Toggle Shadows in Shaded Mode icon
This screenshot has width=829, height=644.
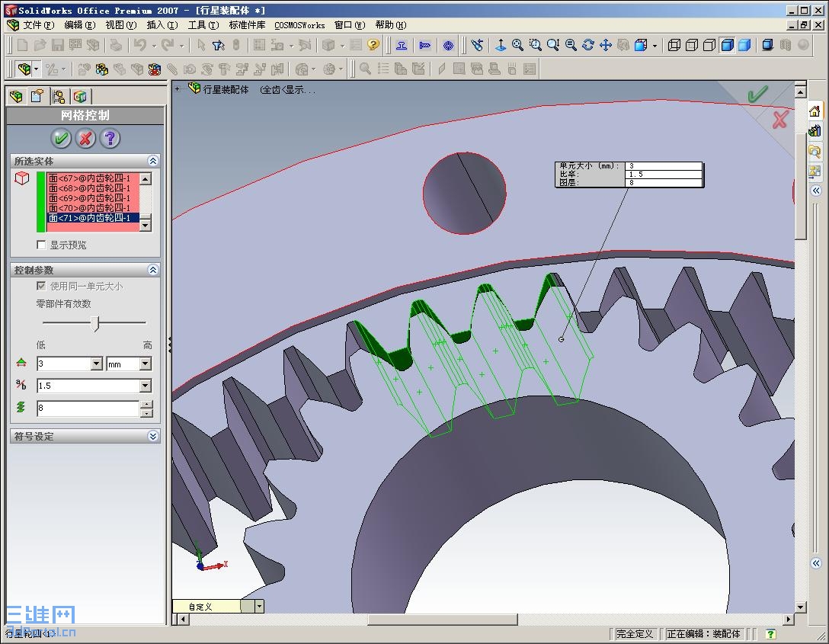pyautogui.click(x=768, y=46)
